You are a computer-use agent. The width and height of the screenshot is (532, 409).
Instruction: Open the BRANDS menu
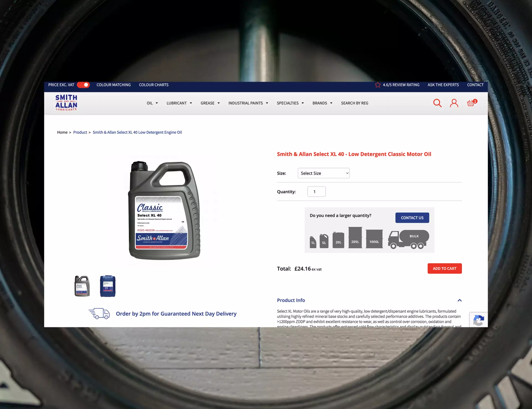[320, 103]
